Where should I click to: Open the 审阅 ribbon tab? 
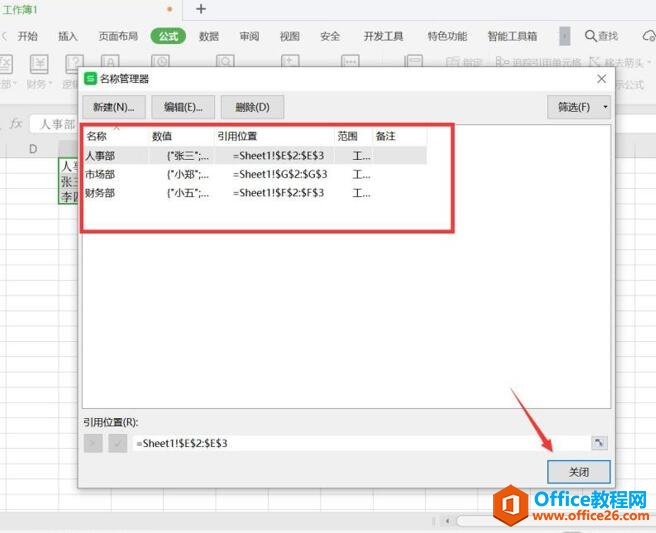pyautogui.click(x=249, y=36)
